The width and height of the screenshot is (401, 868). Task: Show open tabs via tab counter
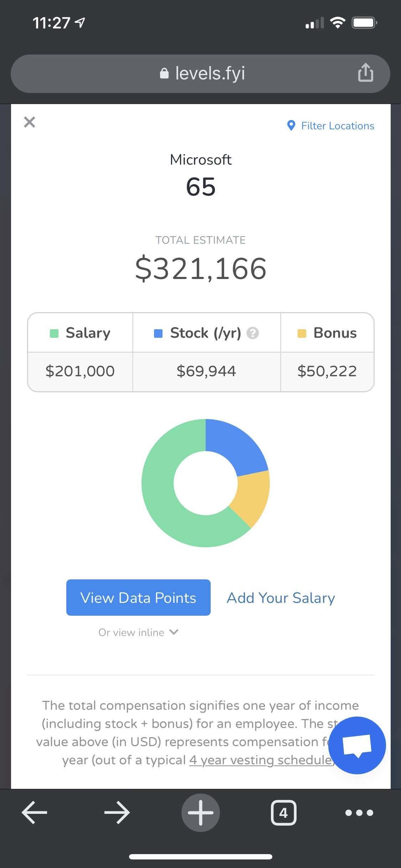point(283,813)
